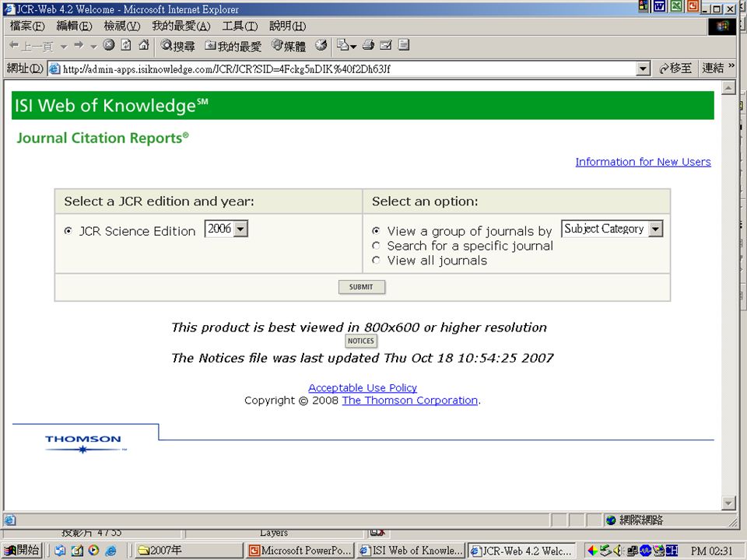The height and width of the screenshot is (560, 747).
Task: Open the Information for New Users link
Action: 643,162
